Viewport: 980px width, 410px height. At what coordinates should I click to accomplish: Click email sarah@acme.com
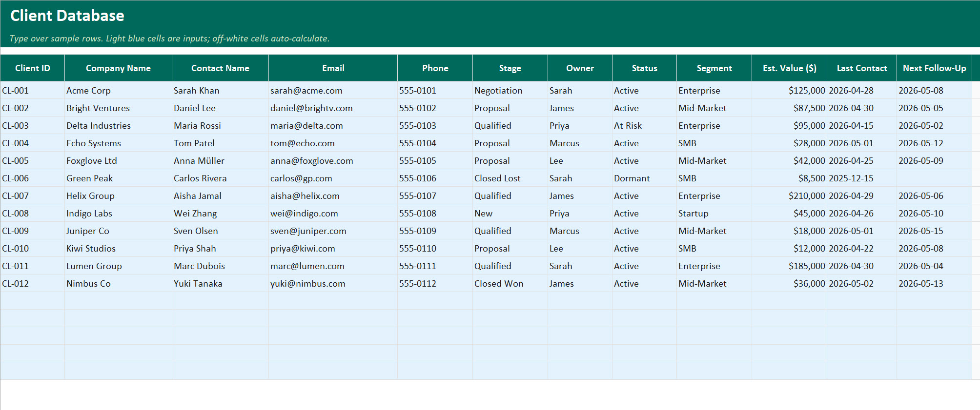(333, 90)
